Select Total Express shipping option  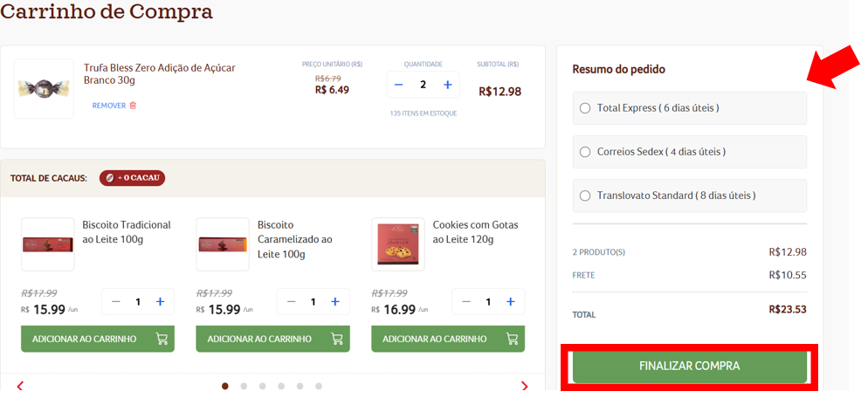click(690, 108)
